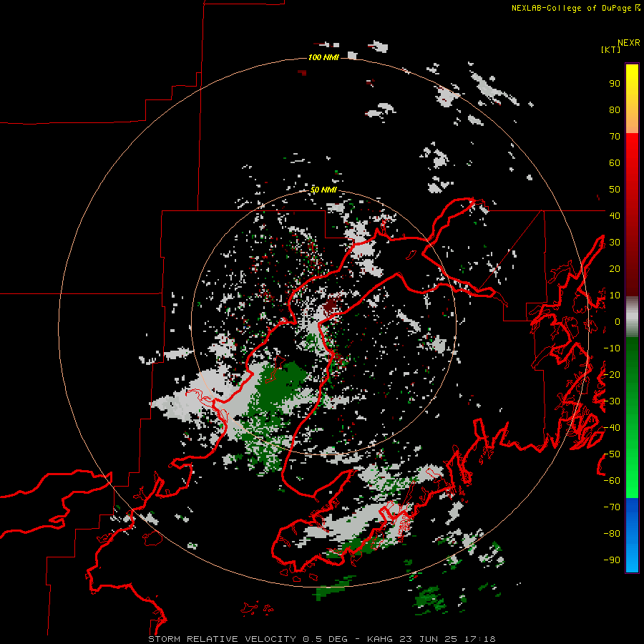The height and width of the screenshot is (644, 644).
Task: Click the -90 value on the velocity scale
Action: 612,560
